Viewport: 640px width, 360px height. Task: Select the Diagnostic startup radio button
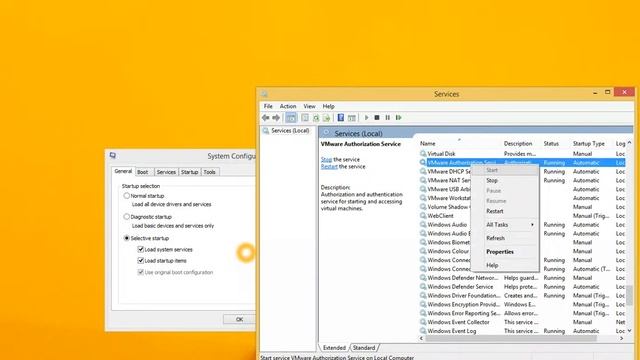(x=127, y=217)
